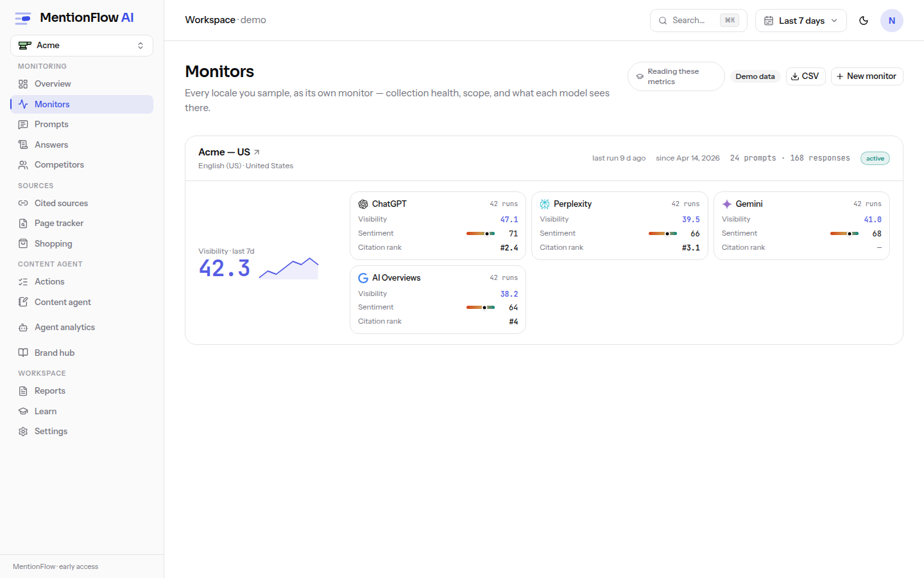Click the Page tracker file icon
Viewport: 924px width, 578px height.
tap(23, 223)
